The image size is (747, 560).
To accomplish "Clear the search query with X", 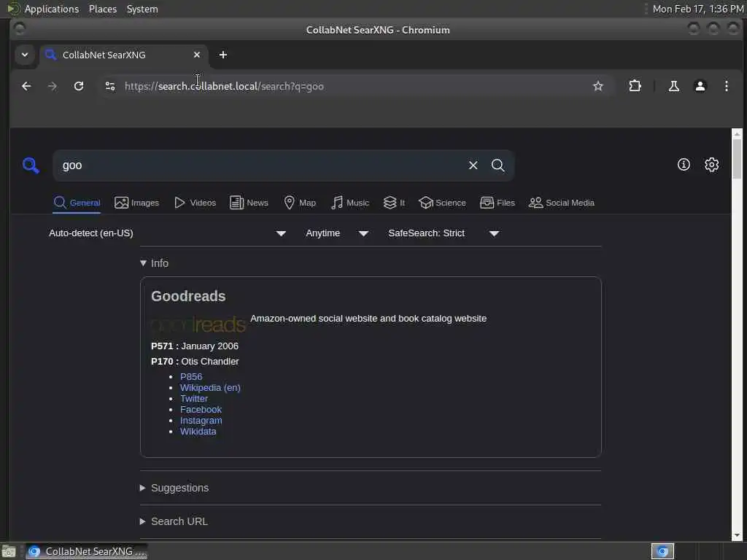I will coord(473,166).
